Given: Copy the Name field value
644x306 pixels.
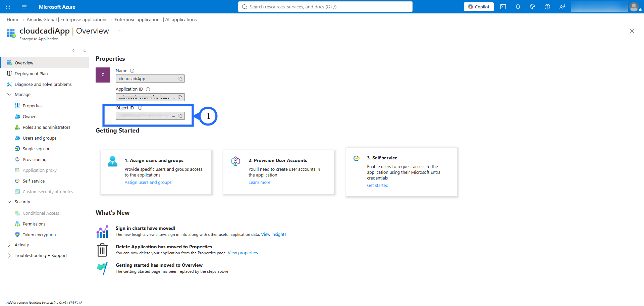Looking at the screenshot, I should click(180, 79).
